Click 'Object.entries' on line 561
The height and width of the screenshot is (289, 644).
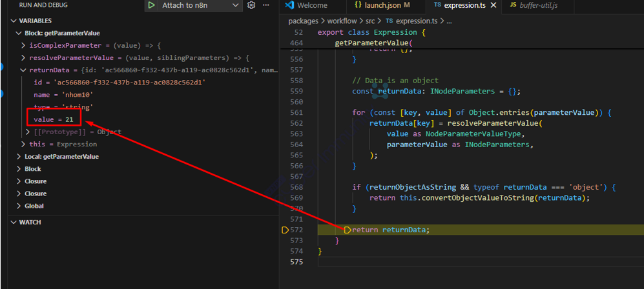pos(499,112)
